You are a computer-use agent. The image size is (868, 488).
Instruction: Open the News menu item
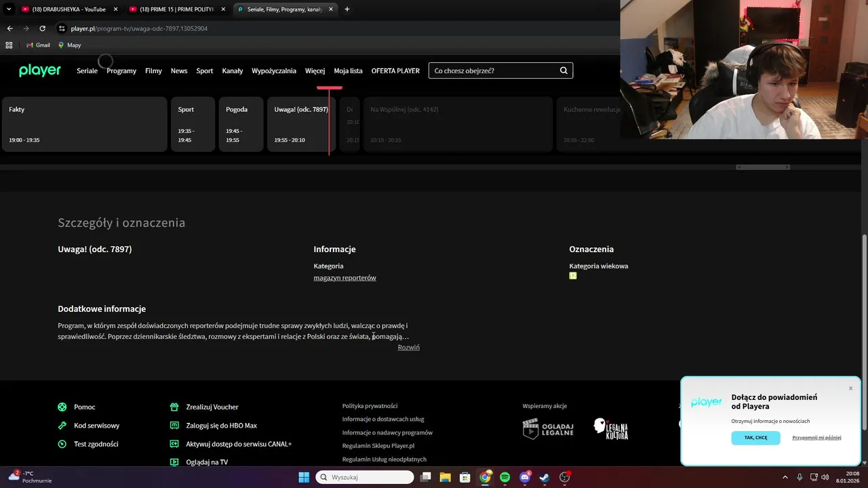tap(179, 70)
